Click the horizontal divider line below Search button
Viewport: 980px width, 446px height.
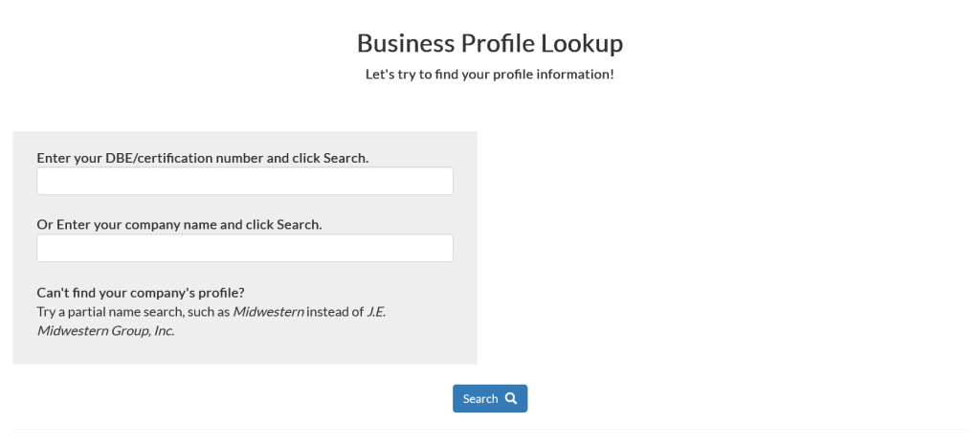pos(489,429)
